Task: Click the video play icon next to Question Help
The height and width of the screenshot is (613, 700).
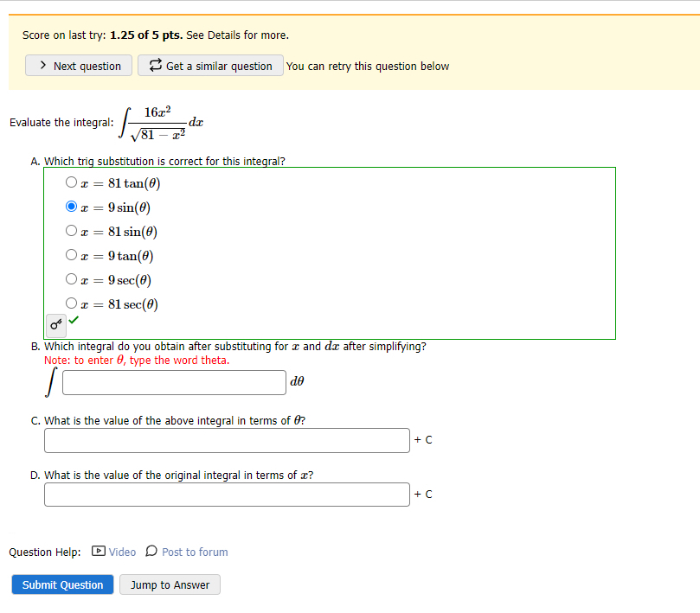Action: click(100, 552)
